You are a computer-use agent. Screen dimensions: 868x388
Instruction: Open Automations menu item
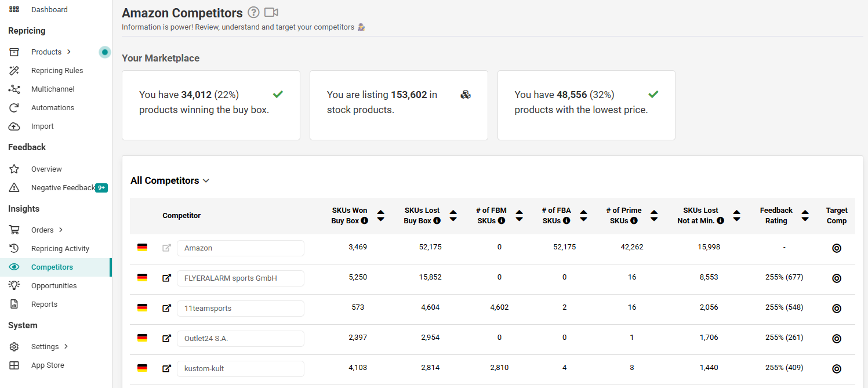coord(53,107)
